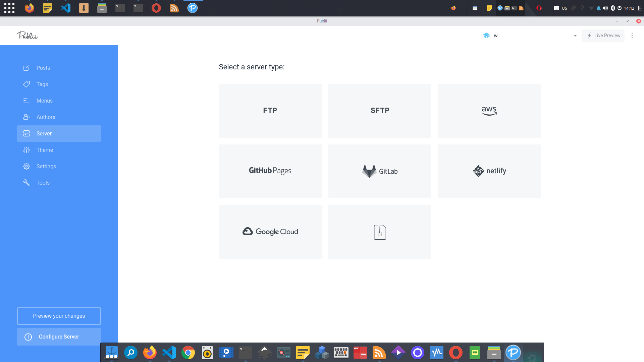Open the download manager in top panel
This screenshot has width=644, height=362.
[84, 8]
